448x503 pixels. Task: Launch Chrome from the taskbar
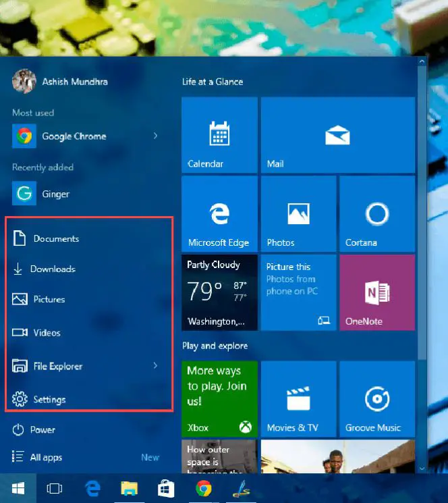coord(204,489)
